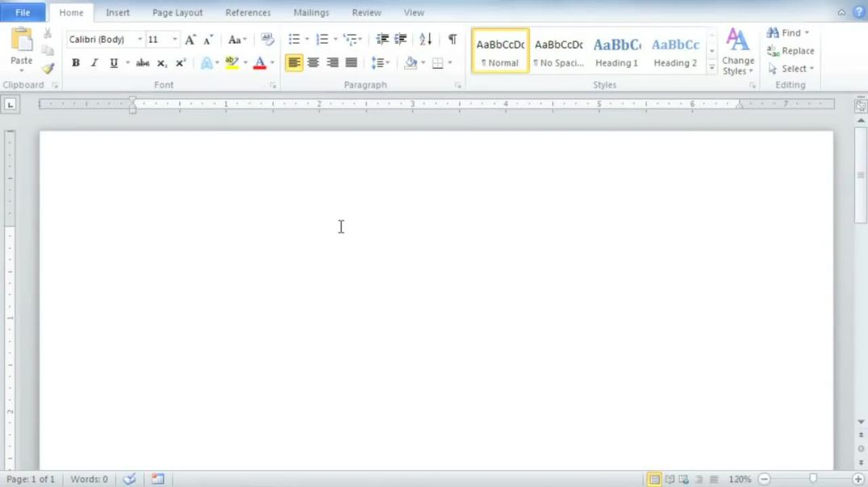Click the Subscript icon
Image resolution: width=868 pixels, height=487 pixels.
pos(161,63)
